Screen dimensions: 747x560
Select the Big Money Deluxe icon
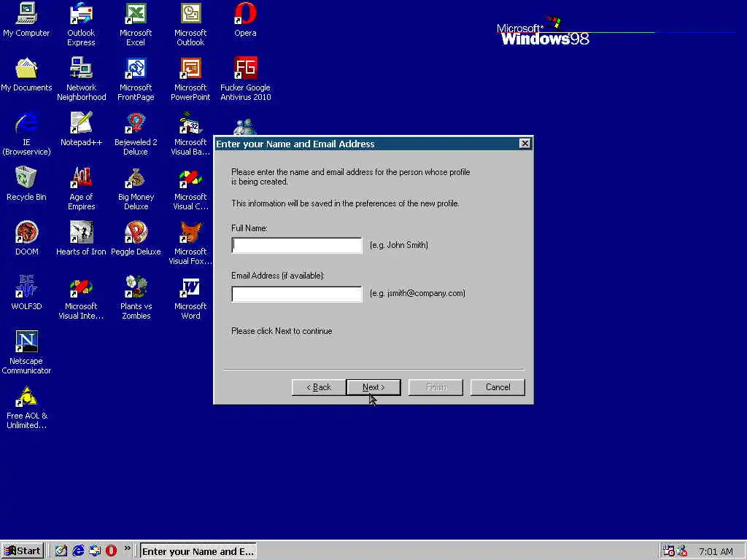point(136,188)
